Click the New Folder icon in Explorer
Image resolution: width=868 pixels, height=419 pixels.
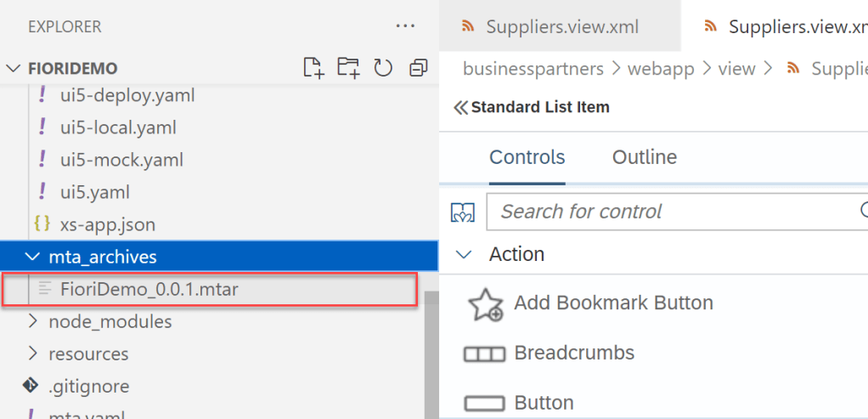348,68
